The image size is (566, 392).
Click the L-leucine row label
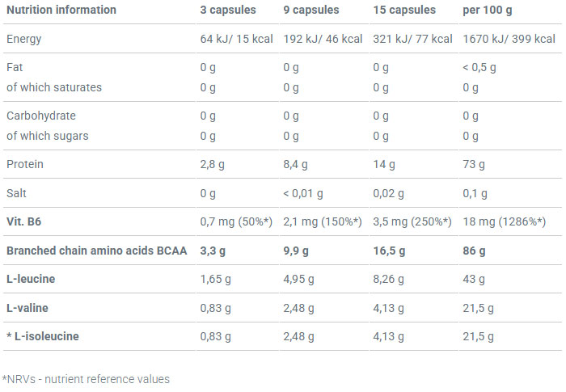tap(31, 279)
